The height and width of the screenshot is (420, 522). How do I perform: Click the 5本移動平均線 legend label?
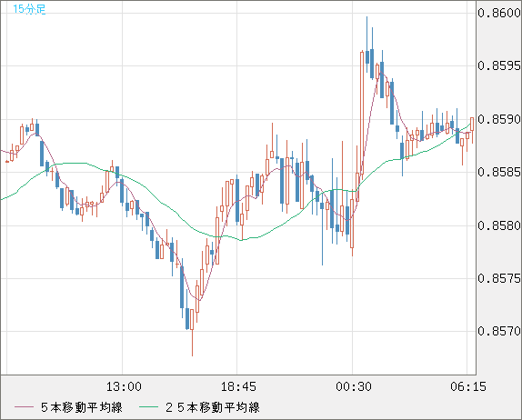coord(82,407)
